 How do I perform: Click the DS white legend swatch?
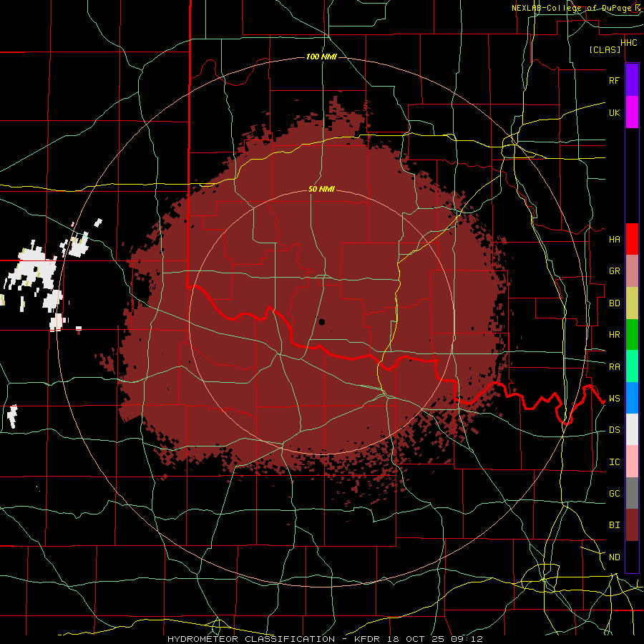pos(632,429)
